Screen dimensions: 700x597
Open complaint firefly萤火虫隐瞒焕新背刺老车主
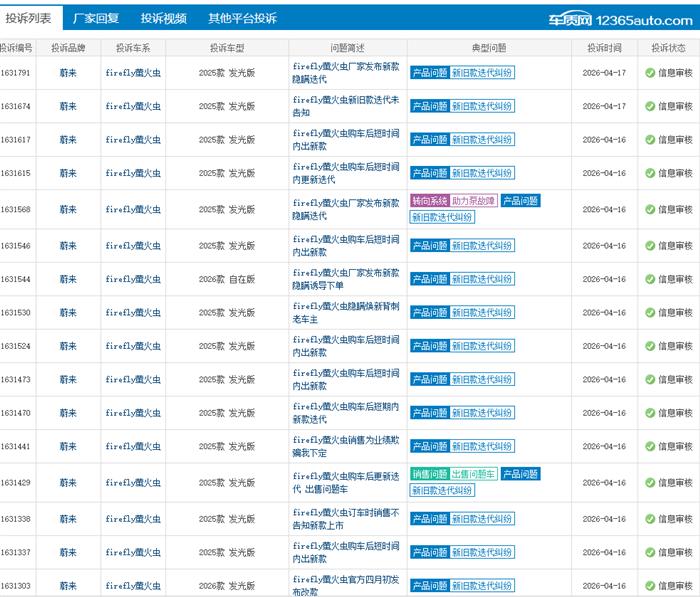pos(345,312)
